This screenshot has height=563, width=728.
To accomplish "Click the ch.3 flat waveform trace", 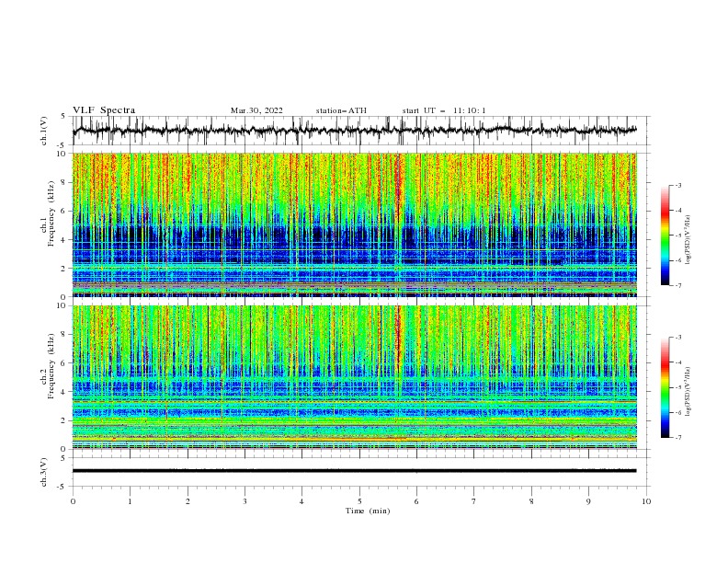I will pyautogui.click(x=354, y=471).
